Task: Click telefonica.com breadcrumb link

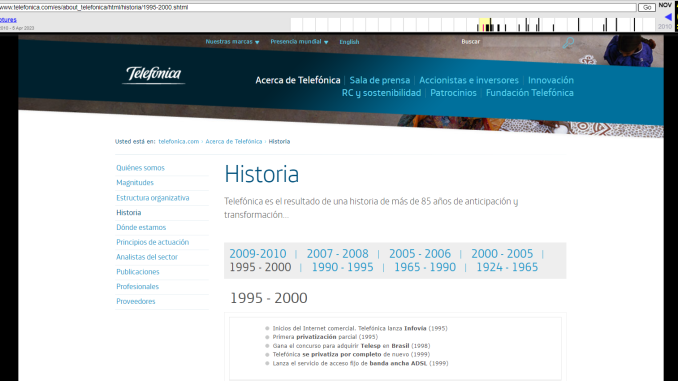Action: tap(179, 141)
